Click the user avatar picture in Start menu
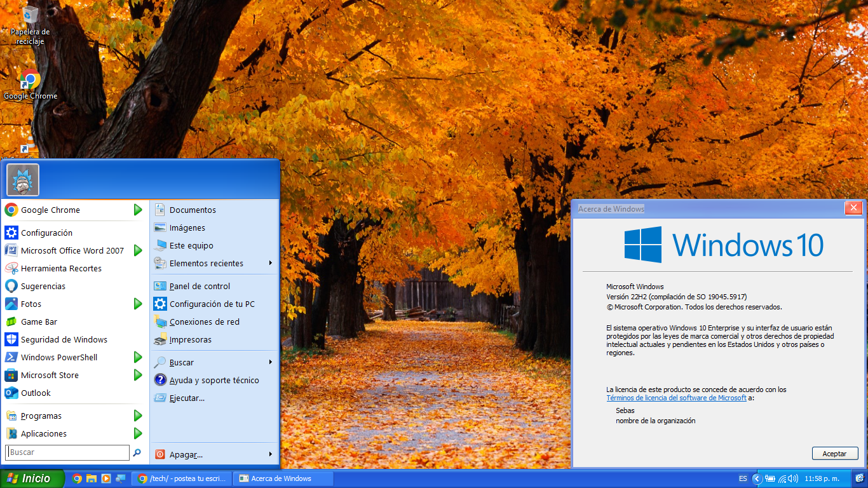This screenshot has width=868, height=488. point(23,180)
